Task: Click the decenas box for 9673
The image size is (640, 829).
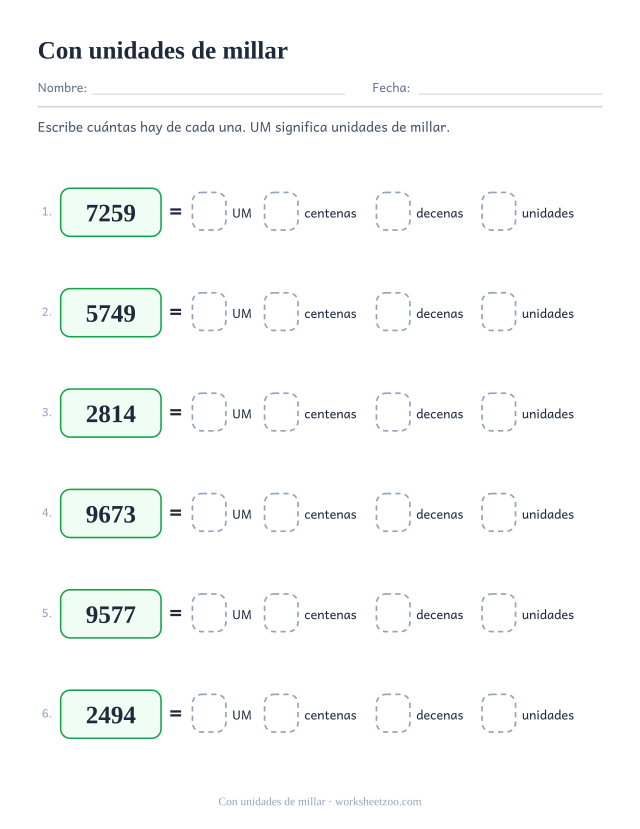Action: pos(393,513)
